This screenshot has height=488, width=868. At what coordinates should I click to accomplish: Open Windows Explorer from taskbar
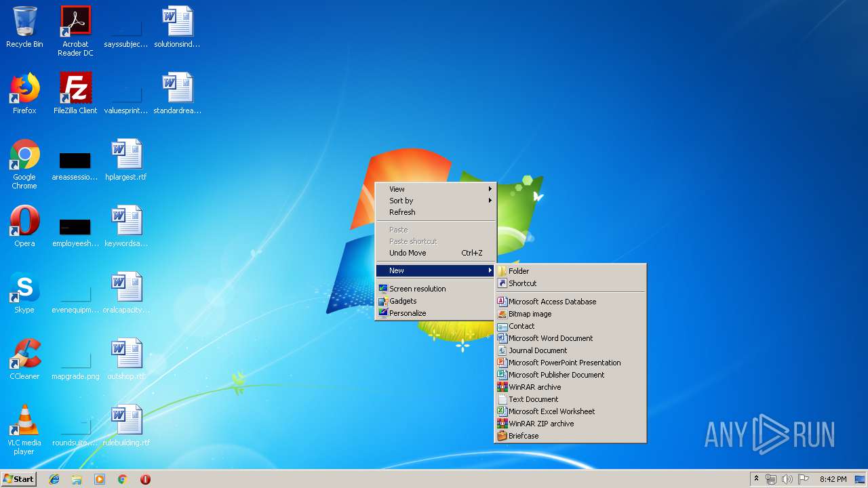tap(77, 479)
